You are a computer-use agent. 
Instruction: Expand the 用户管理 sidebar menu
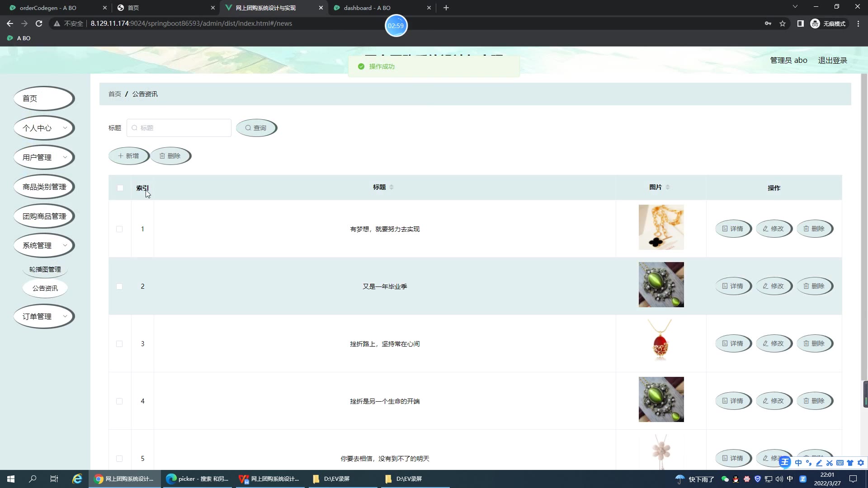(44, 157)
